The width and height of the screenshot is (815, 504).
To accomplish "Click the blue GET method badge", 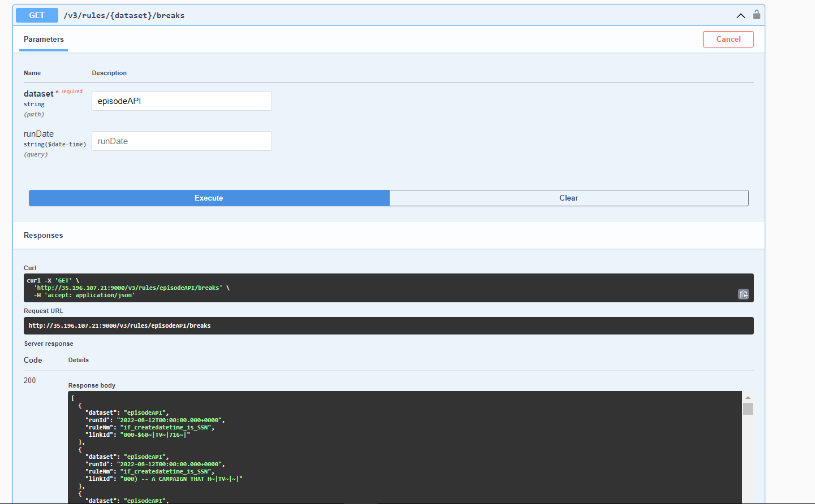I will (37, 15).
